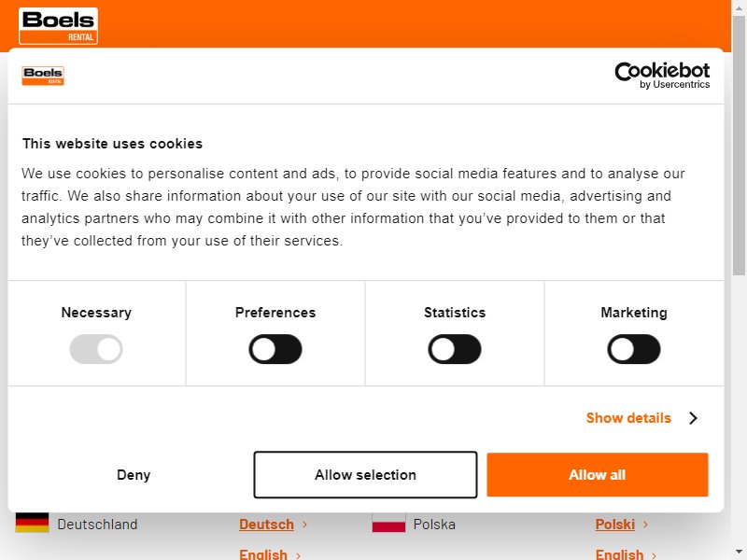
Task: Open the Cookiebot by Usercentrics logo
Action: pyautogui.click(x=662, y=76)
